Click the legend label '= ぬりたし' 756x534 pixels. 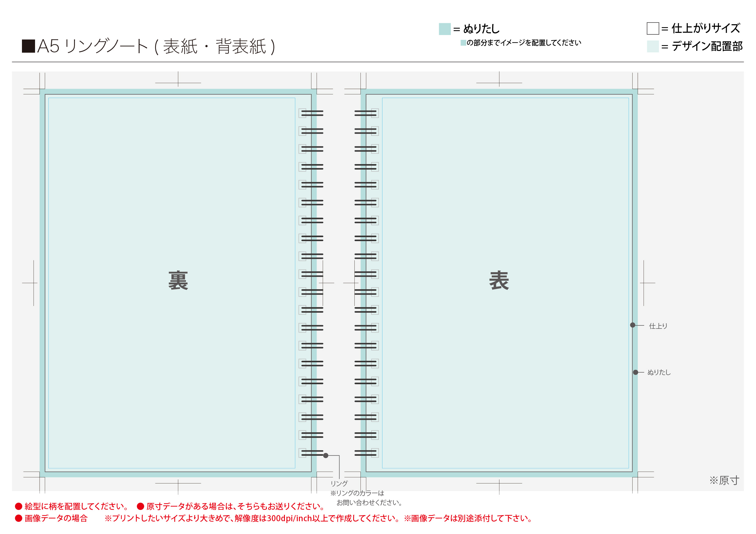pos(476,29)
